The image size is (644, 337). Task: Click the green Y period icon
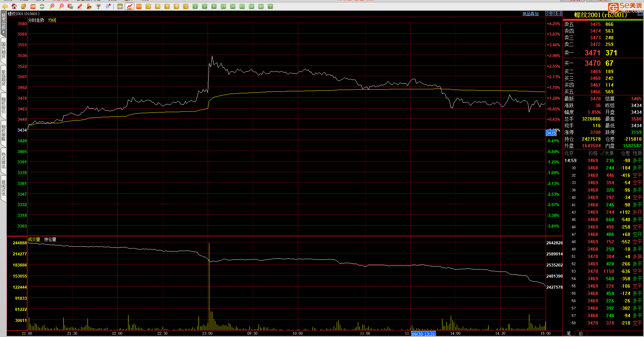(270, 6)
